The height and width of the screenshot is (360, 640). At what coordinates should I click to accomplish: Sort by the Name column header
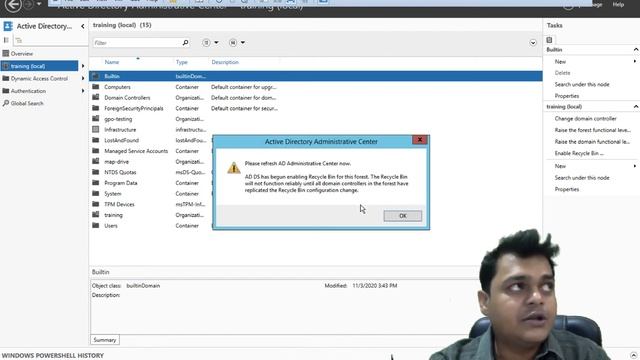point(112,62)
